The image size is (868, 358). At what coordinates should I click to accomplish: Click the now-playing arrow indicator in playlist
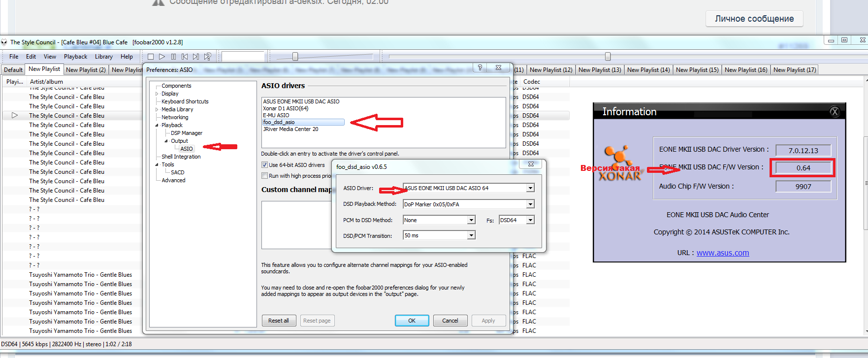click(x=15, y=115)
